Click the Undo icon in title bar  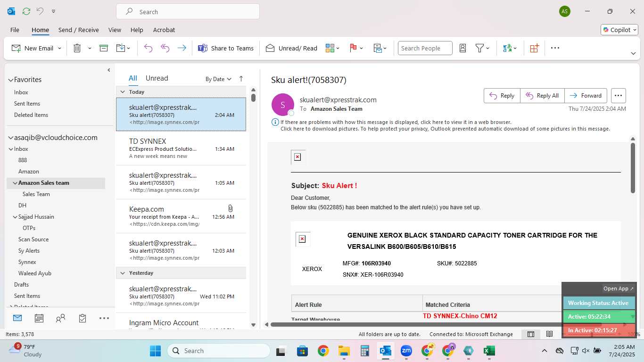click(x=41, y=11)
